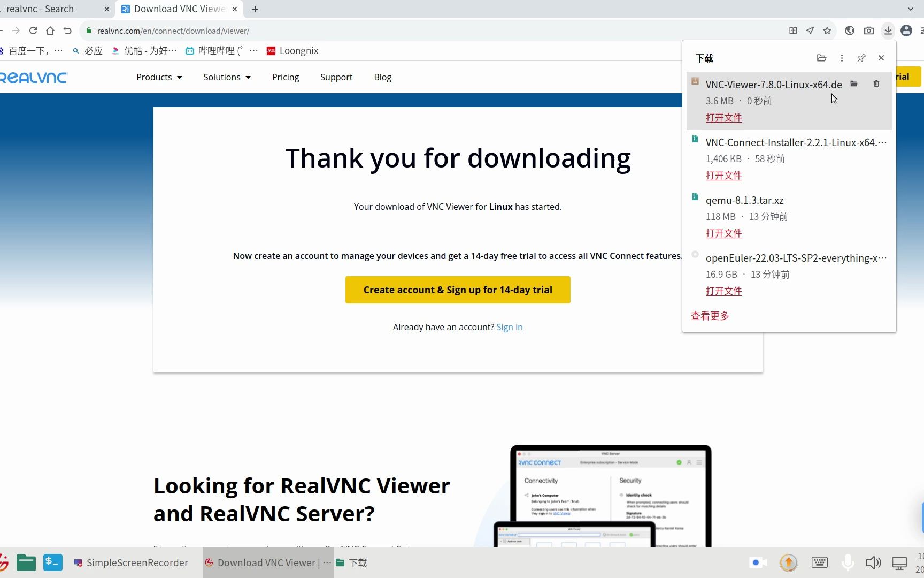Switch to SimpleScreenRecorder taskbar window
Screen dimensions: 924x578
click(131, 562)
